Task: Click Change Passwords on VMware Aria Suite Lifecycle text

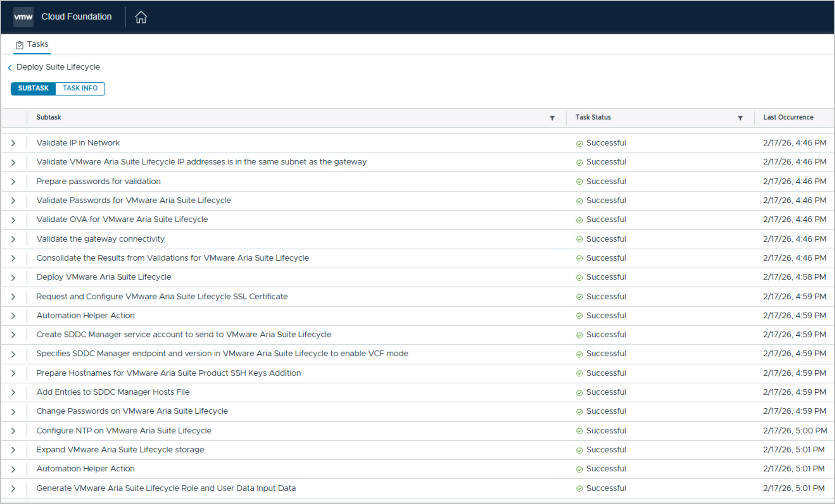Action: (x=132, y=411)
